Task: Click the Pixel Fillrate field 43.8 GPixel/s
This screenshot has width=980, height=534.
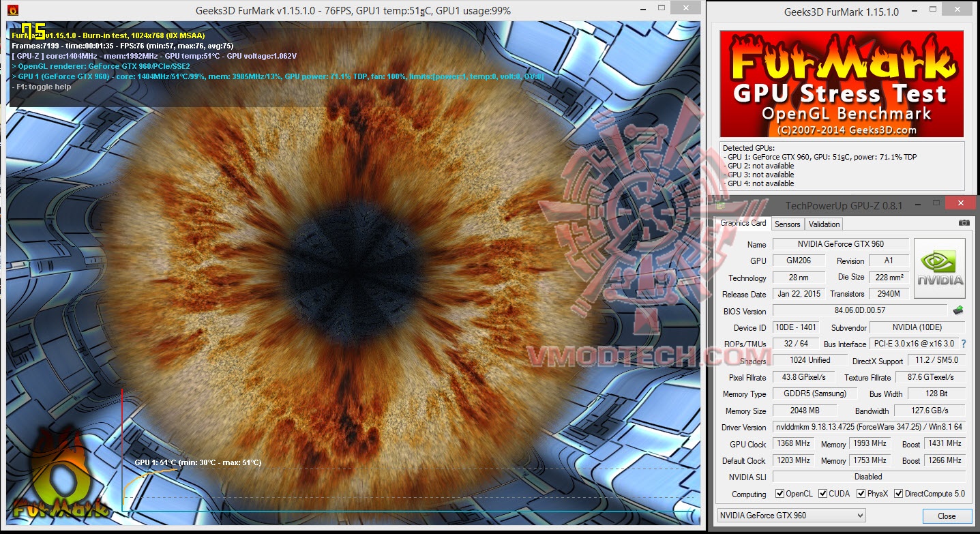Action: point(805,377)
